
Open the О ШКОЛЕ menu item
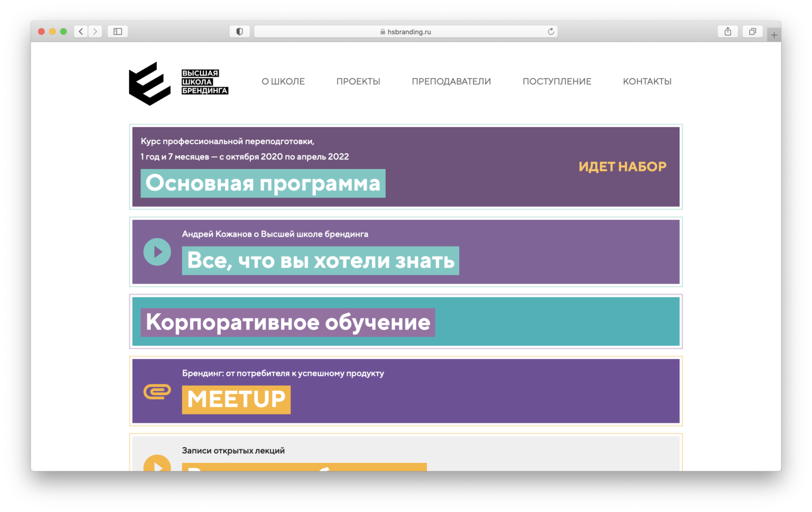pyautogui.click(x=283, y=81)
